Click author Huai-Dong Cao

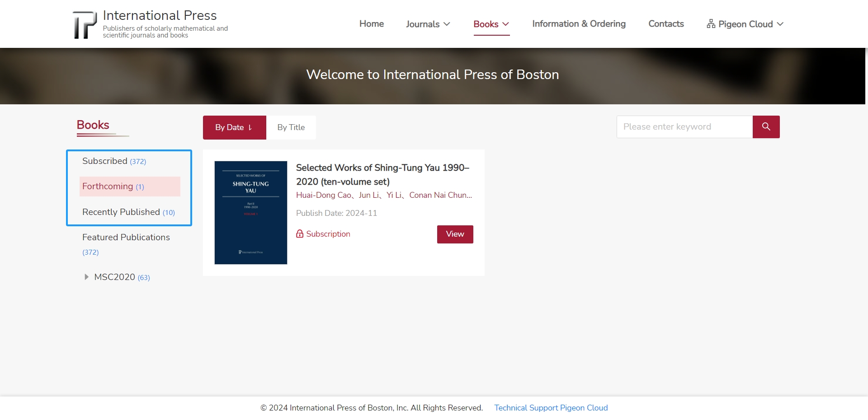coord(324,195)
